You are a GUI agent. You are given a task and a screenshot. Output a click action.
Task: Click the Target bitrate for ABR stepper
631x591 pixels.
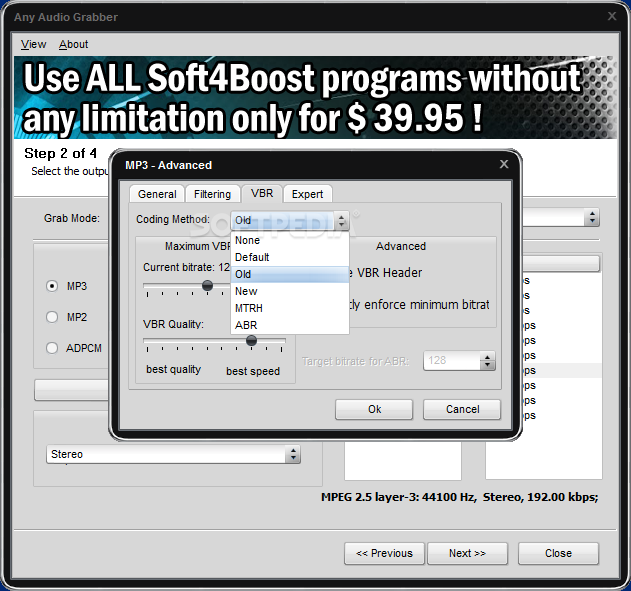[x=487, y=361]
